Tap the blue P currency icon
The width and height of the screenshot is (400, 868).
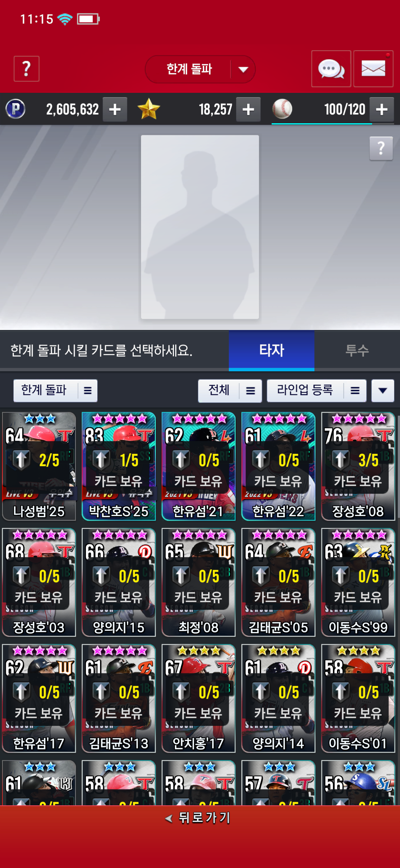tap(16, 109)
